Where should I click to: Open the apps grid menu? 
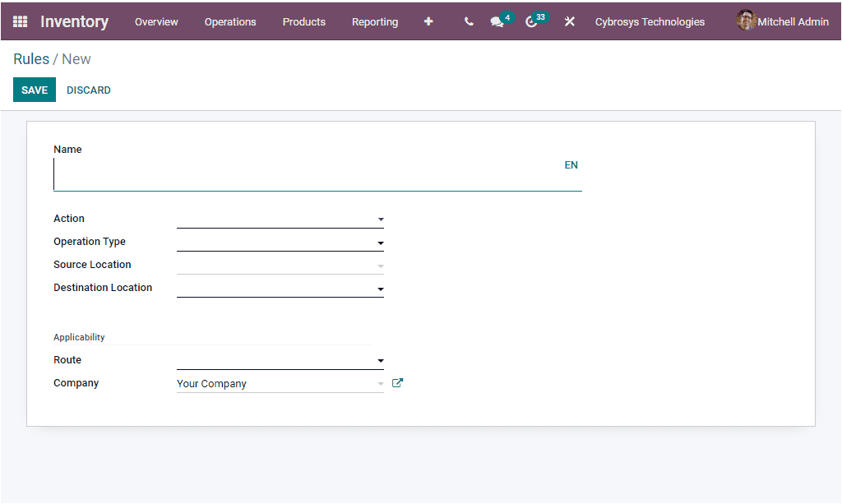coord(20,21)
